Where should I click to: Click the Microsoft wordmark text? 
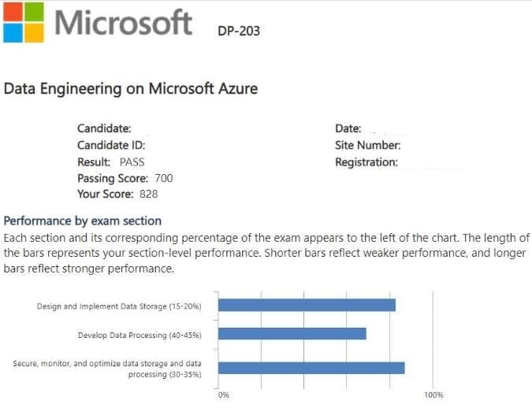[x=124, y=23]
